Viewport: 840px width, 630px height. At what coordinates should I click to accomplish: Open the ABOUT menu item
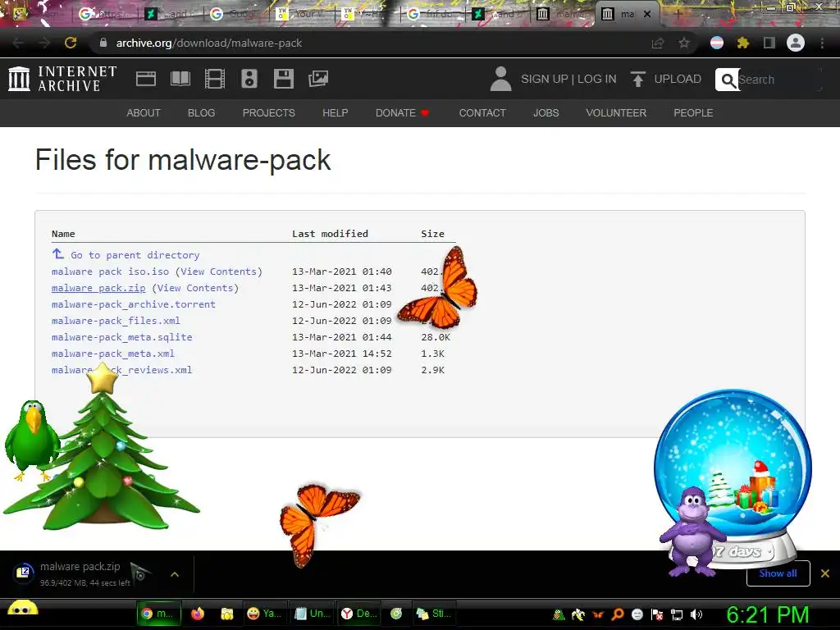tap(144, 113)
